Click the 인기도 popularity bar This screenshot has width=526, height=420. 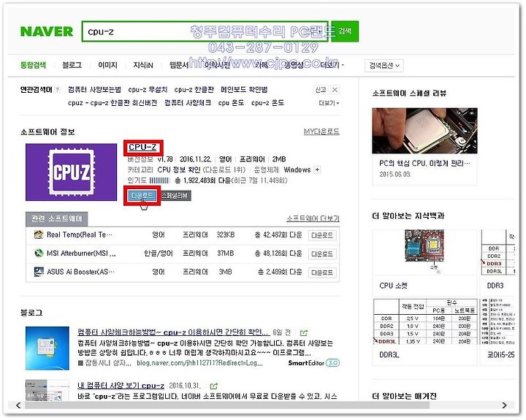pos(159,180)
